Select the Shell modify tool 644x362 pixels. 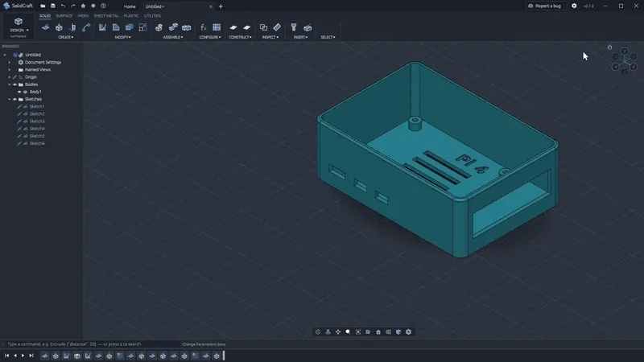pyautogui.click(x=130, y=27)
